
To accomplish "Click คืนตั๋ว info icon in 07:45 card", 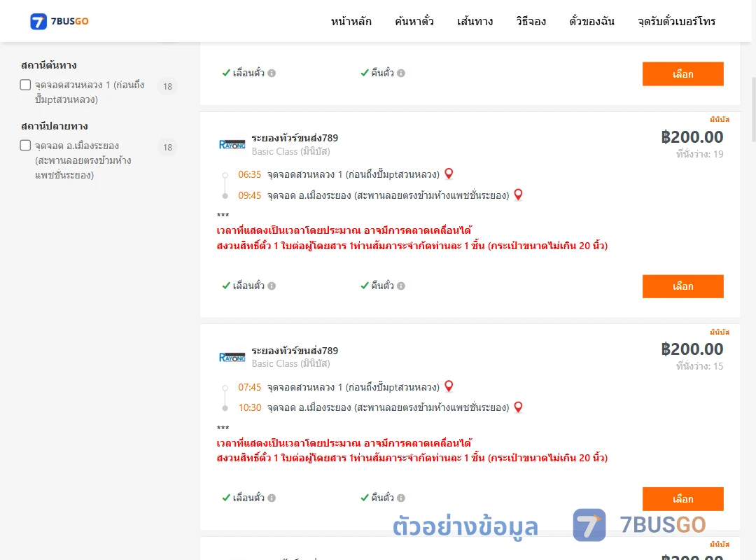I will click(x=401, y=498).
